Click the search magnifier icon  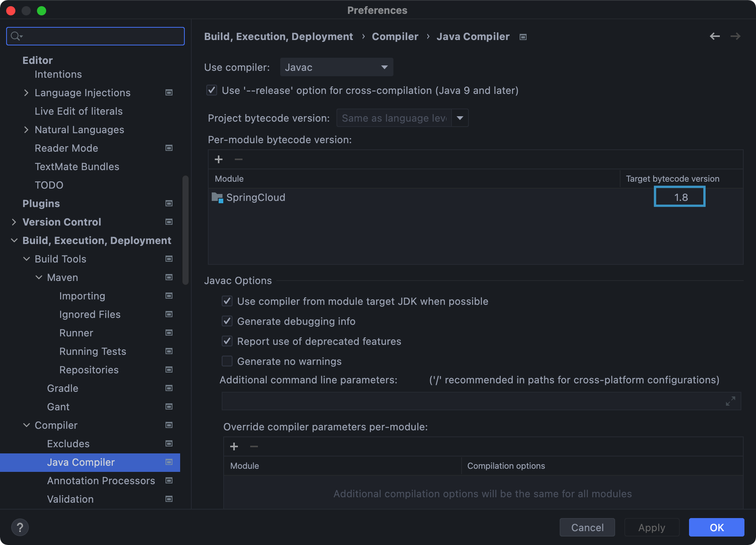pyautogui.click(x=16, y=36)
